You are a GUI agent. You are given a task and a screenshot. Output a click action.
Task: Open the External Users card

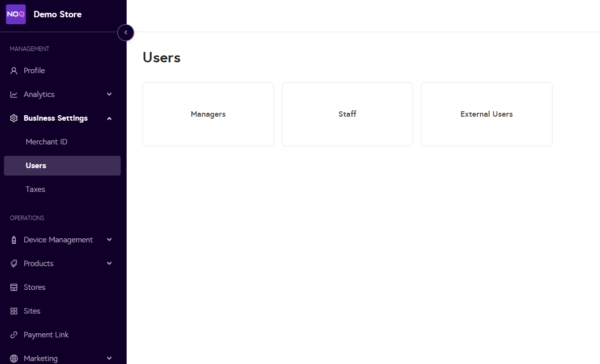click(486, 114)
